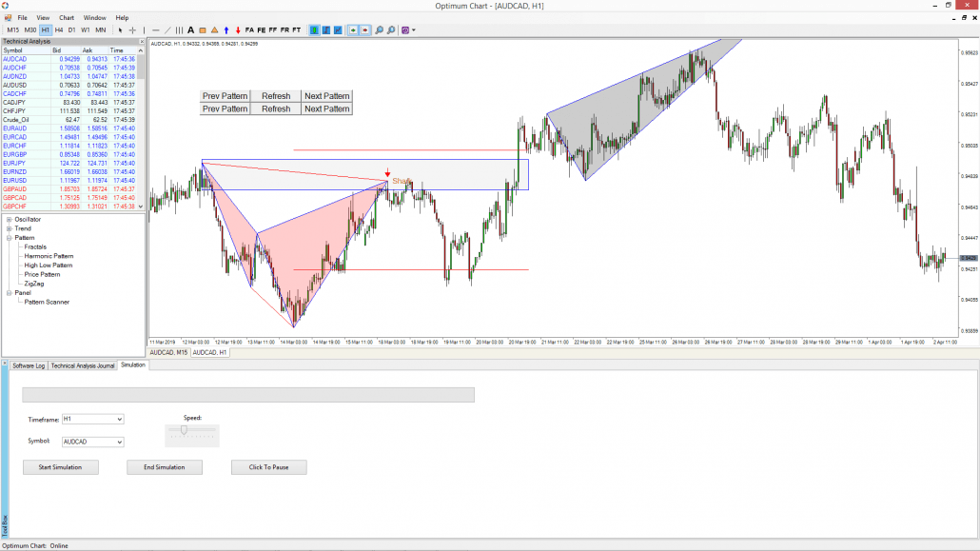
Task: Select the Text annotation tool A
Action: 189,30
